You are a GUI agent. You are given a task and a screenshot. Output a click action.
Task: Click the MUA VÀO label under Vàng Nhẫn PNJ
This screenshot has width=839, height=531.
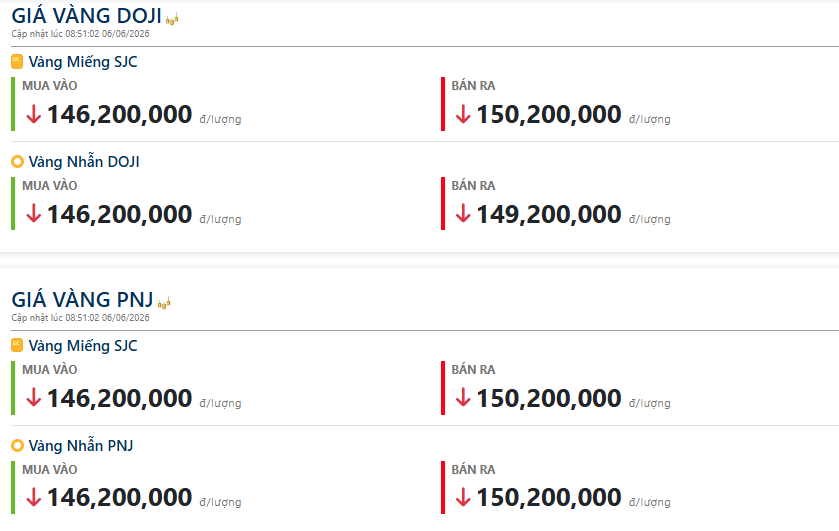[x=50, y=469]
